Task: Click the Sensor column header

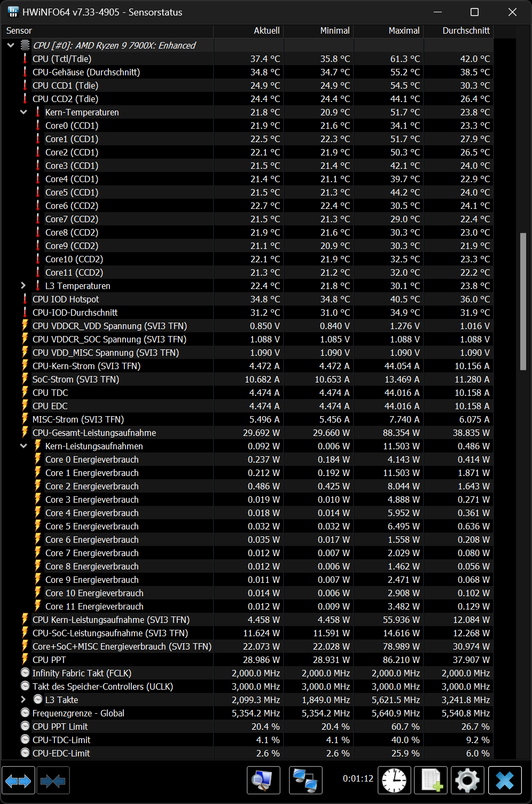Action: (107, 31)
